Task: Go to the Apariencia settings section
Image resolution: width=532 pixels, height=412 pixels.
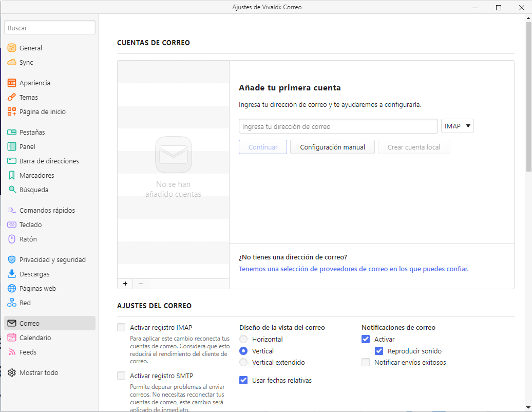Action: (34, 83)
